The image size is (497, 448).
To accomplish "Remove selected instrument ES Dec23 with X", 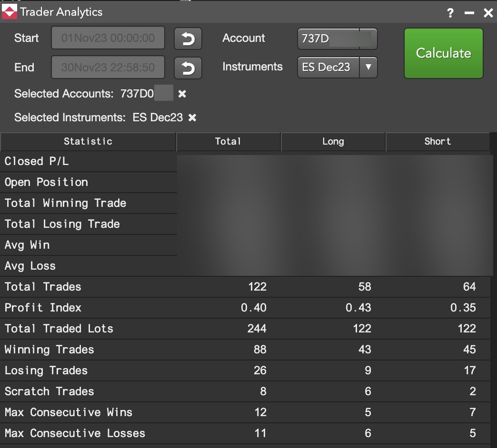I will 192,117.
